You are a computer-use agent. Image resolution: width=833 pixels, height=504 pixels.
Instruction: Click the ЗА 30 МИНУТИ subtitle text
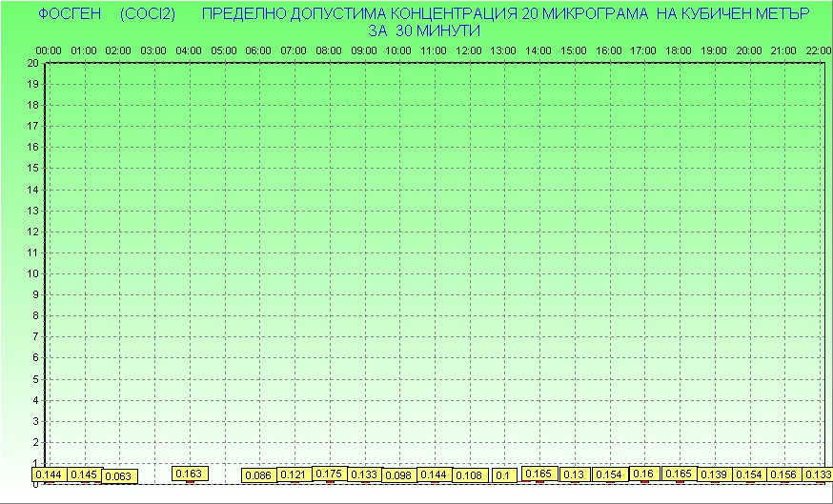[x=423, y=30]
